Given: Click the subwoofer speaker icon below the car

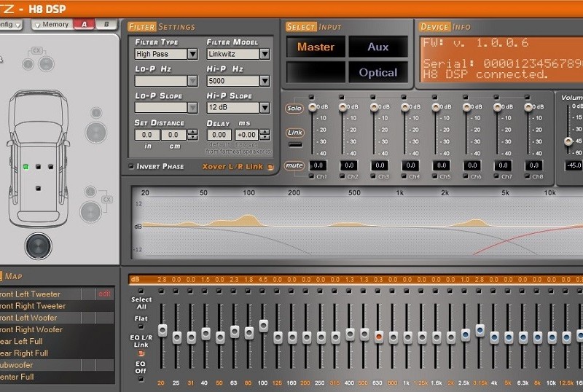Looking at the screenshot, I should pos(38,246).
